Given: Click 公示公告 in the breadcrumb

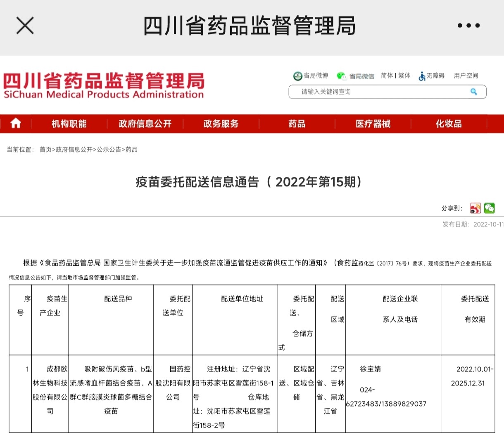Looking at the screenshot, I should pyautogui.click(x=109, y=150).
